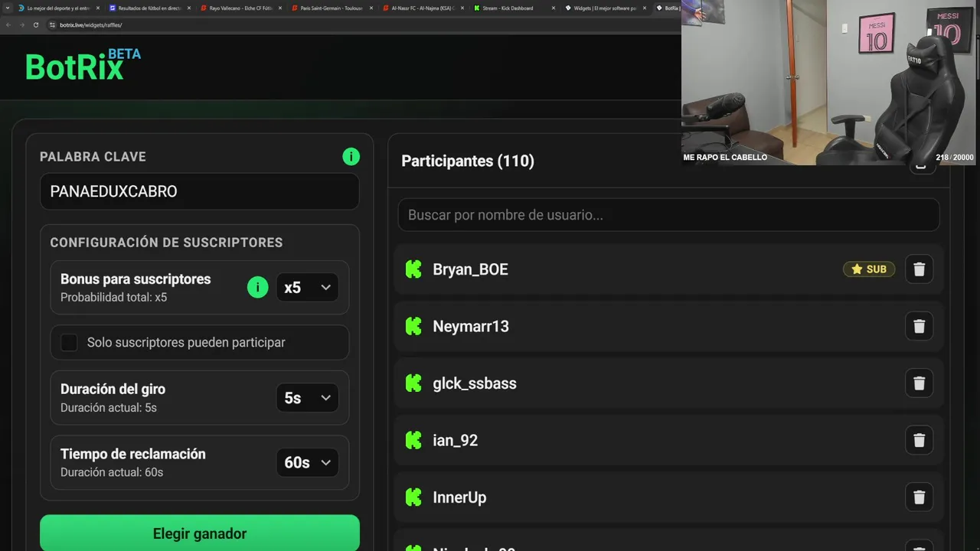Viewport: 980px width, 551px height.
Task: Click the Duración actual: 5s text
Action: pyautogui.click(x=109, y=408)
